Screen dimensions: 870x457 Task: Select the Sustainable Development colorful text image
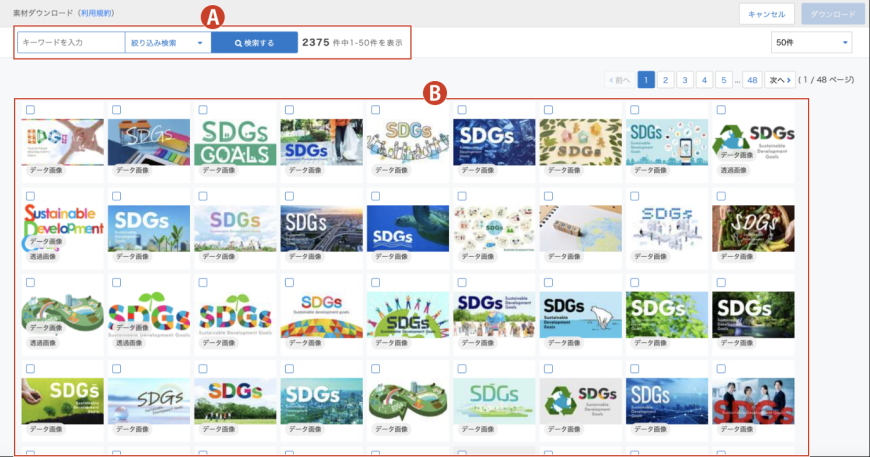(x=62, y=226)
